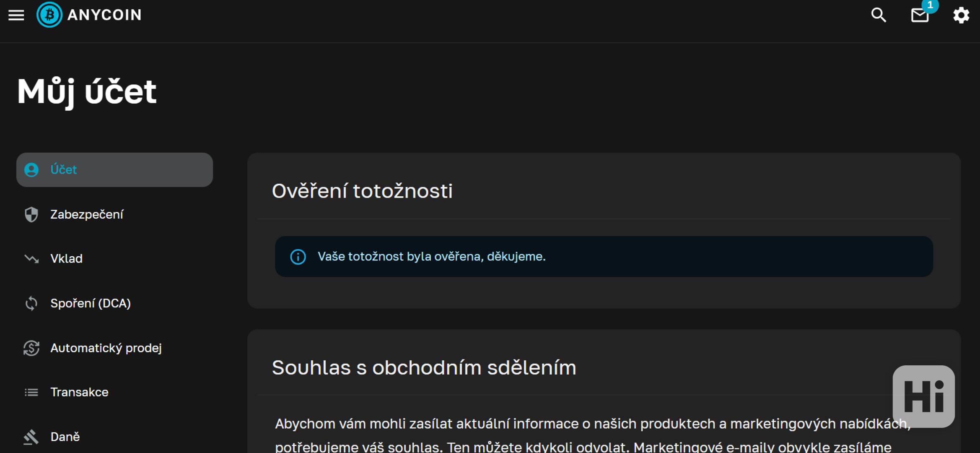Click the Daně gavel icon
The image size is (980, 453).
(31, 437)
